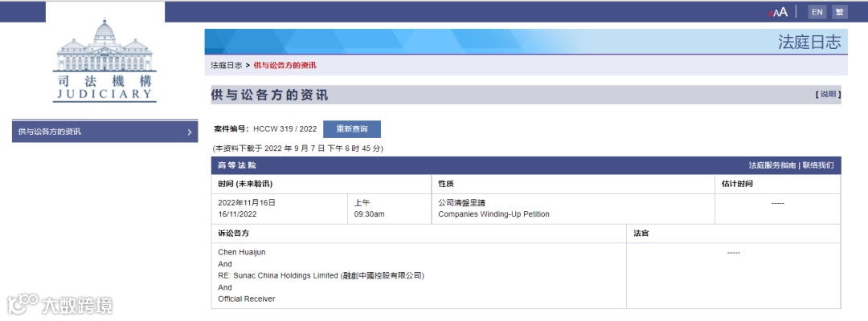Click Official Receiver party line
The height and width of the screenshot is (321, 868).
click(x=247, y=299)
